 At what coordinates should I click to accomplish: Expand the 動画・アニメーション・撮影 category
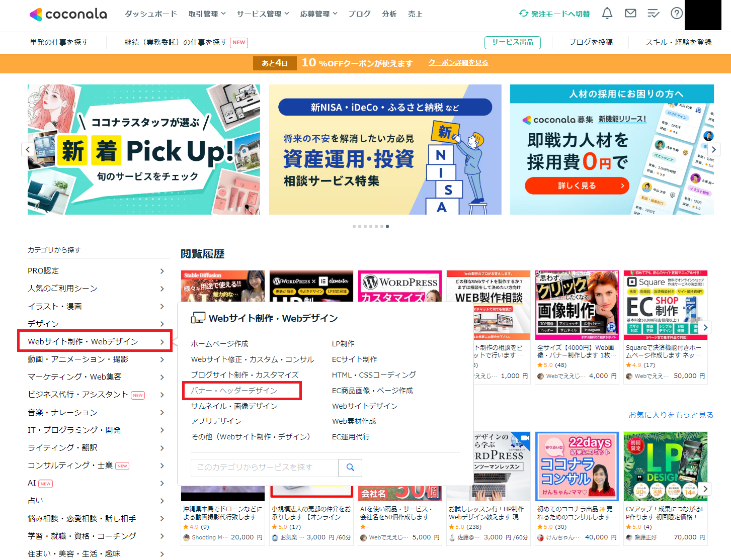click(96, 359)
